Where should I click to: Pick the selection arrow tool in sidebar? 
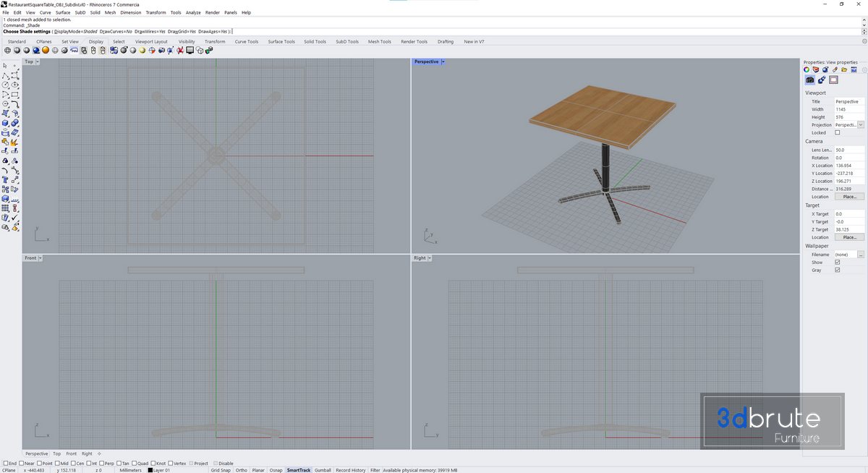click(x=5, y=66)
